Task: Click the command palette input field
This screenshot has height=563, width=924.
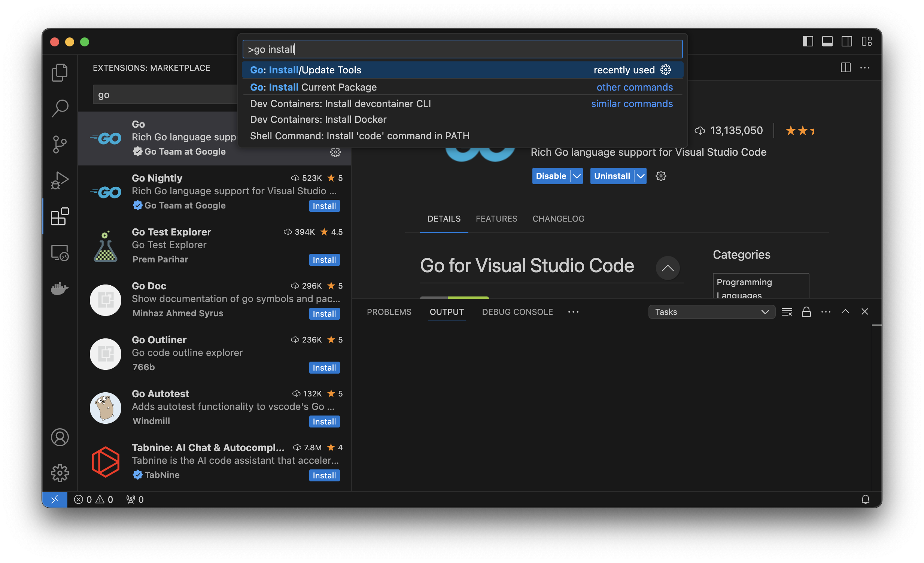Action: [462, 49]
